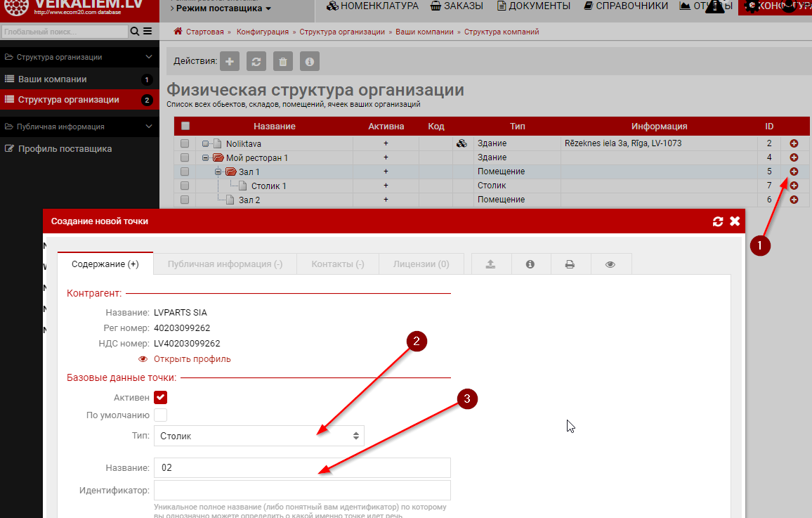Click the Идентификатор input field
Viewport: 812px width, 518px height.
pyautogui.click(x=301, y=490)
